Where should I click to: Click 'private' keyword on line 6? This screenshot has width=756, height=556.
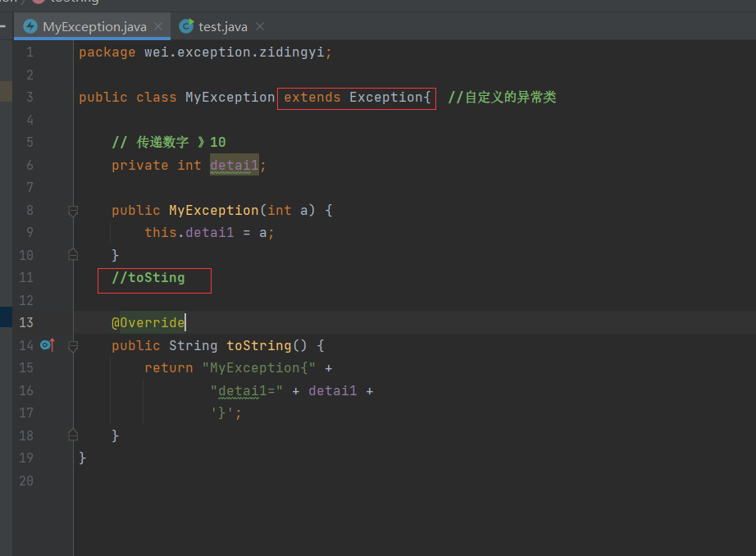[140, 166]
